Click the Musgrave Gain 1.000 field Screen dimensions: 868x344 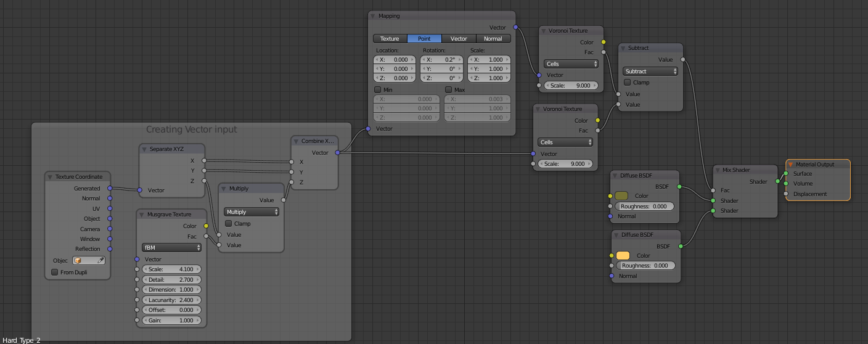[x=171, y=321]
